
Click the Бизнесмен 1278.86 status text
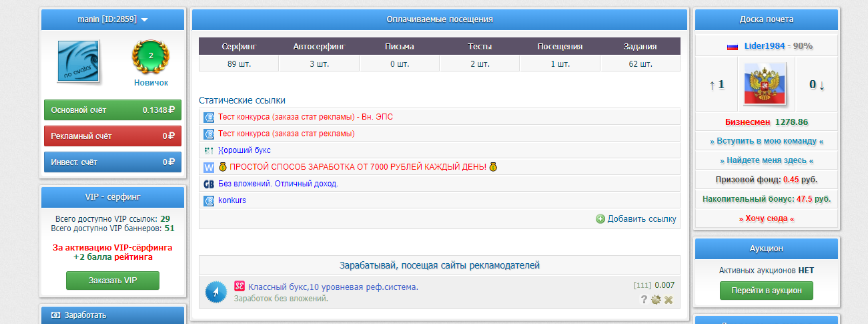766,122
